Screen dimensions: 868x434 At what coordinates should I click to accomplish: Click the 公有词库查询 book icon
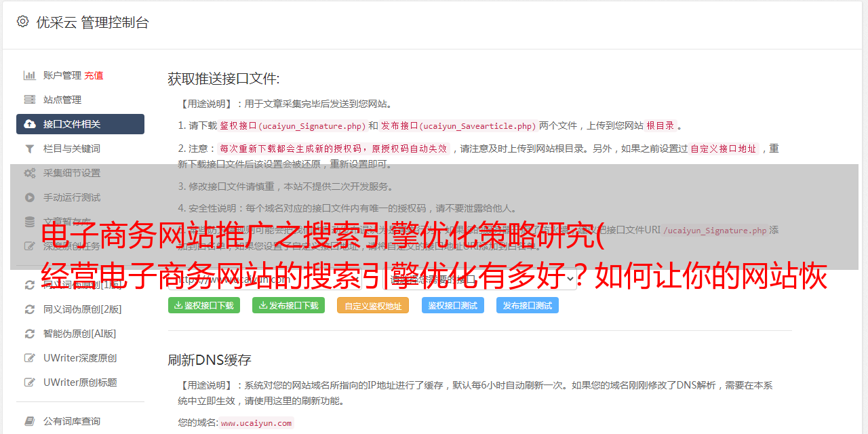[x=30, y=421]
